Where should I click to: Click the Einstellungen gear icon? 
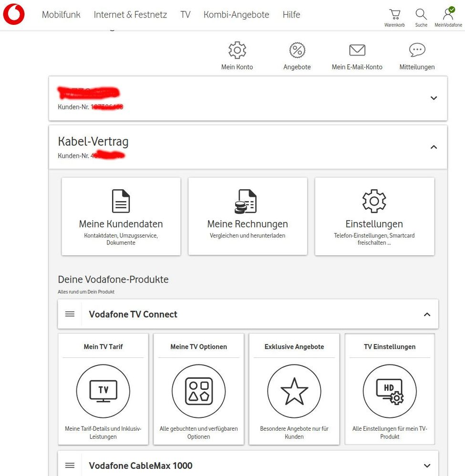(x=374, y=201)
